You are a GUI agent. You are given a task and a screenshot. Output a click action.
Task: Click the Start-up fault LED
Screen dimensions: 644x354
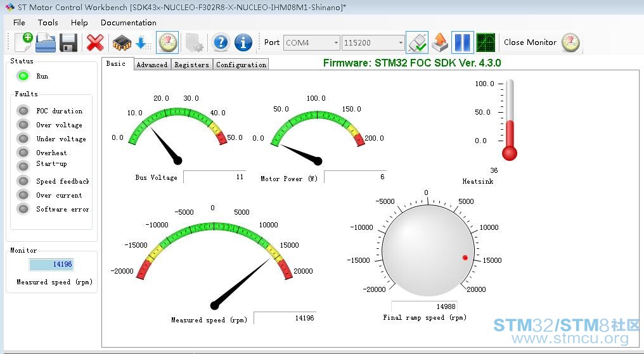(x=23, y=166)
